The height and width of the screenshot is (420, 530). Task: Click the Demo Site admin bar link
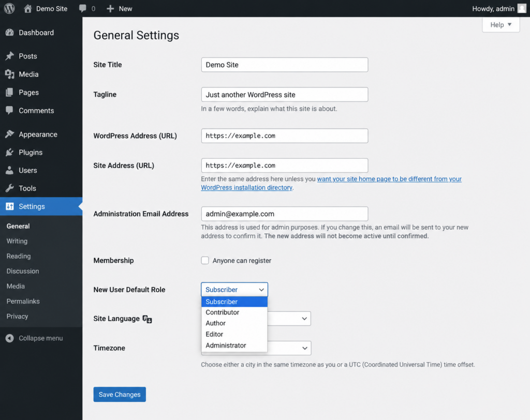pyautogui.click(x=52, y=8)
